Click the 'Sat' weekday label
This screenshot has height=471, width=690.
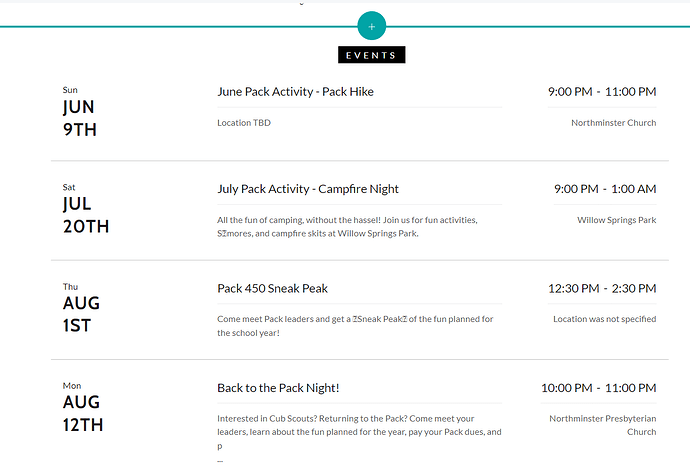(x=69, y=188)
